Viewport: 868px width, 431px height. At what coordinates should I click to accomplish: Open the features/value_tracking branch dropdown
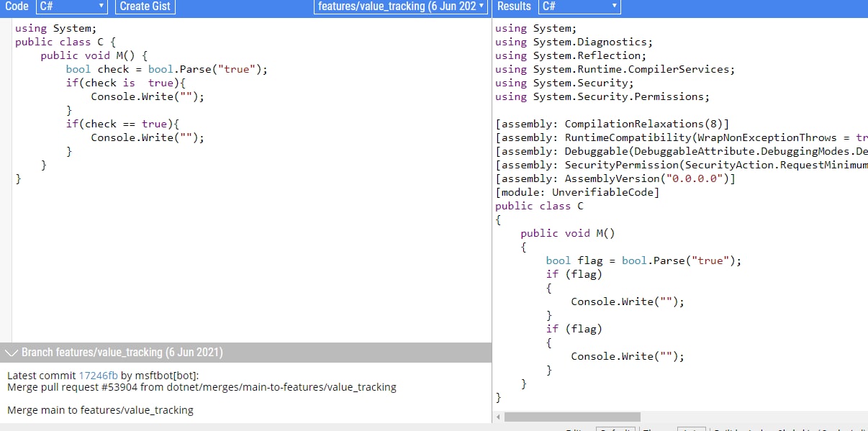401,6
